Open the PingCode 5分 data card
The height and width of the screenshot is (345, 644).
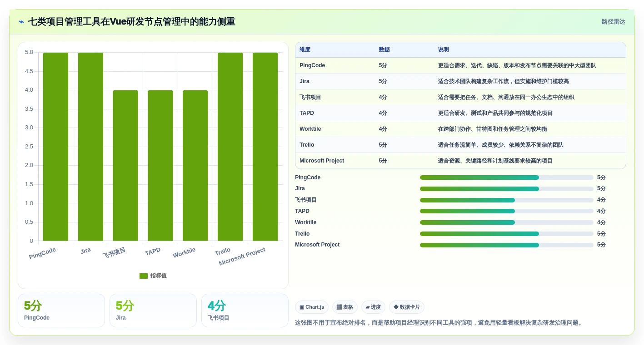pos(61,310)
